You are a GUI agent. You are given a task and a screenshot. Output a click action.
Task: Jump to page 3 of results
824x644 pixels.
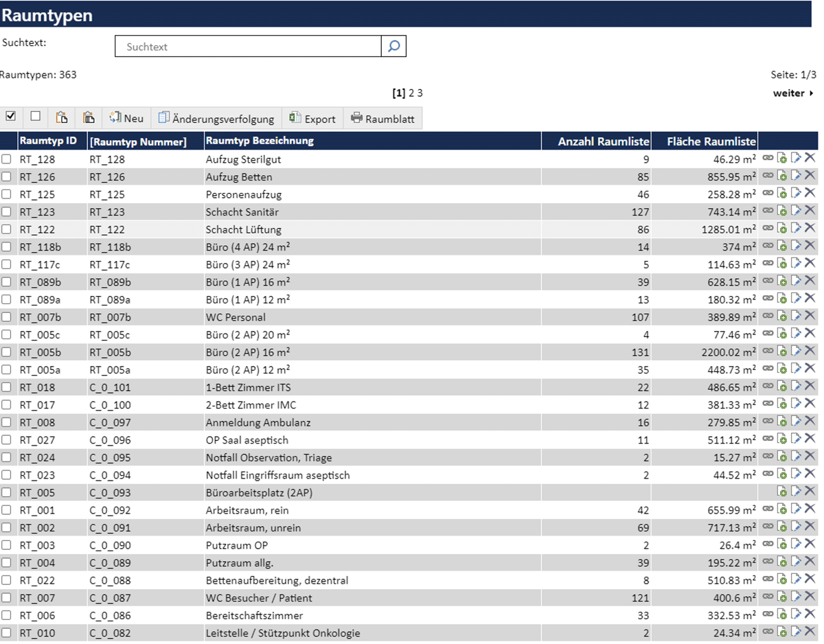click(420, 93)
